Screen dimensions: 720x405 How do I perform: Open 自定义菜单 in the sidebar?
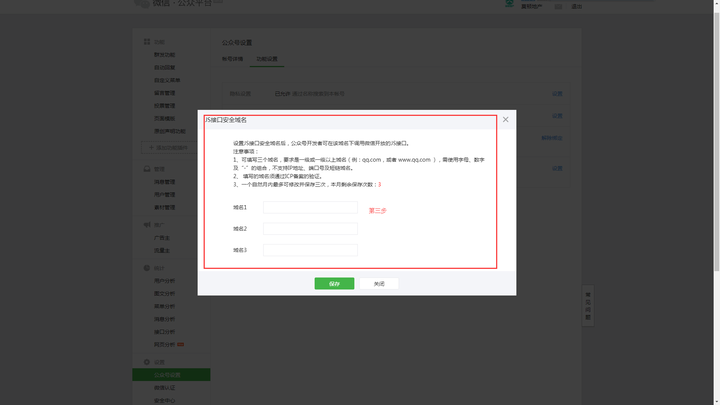(x=167, y=80)
